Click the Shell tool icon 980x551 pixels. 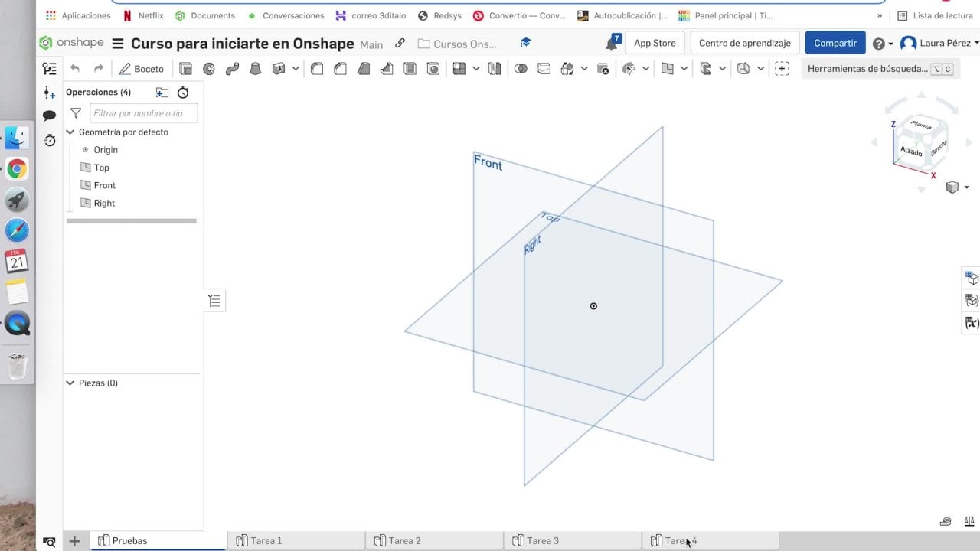click(410, 69)
